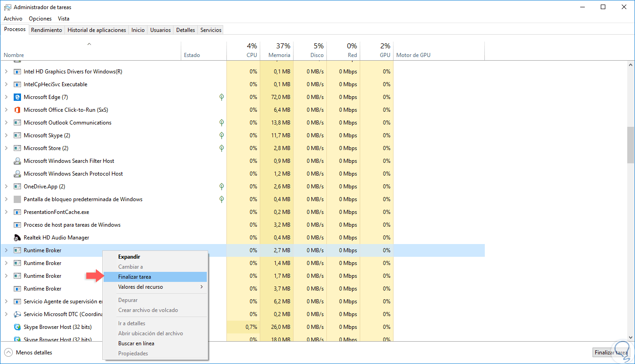Open the Valores del recurso submenu
This screenshot has height=364, width=635.
155,287
